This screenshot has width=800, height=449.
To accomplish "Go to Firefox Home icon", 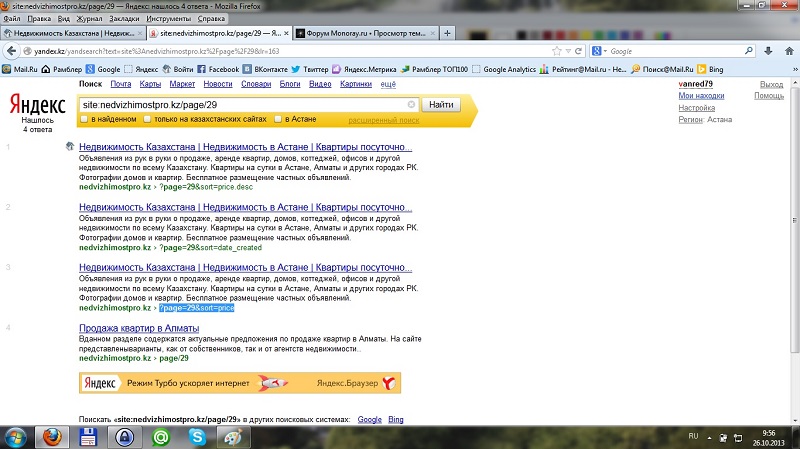I will [789, 51].
